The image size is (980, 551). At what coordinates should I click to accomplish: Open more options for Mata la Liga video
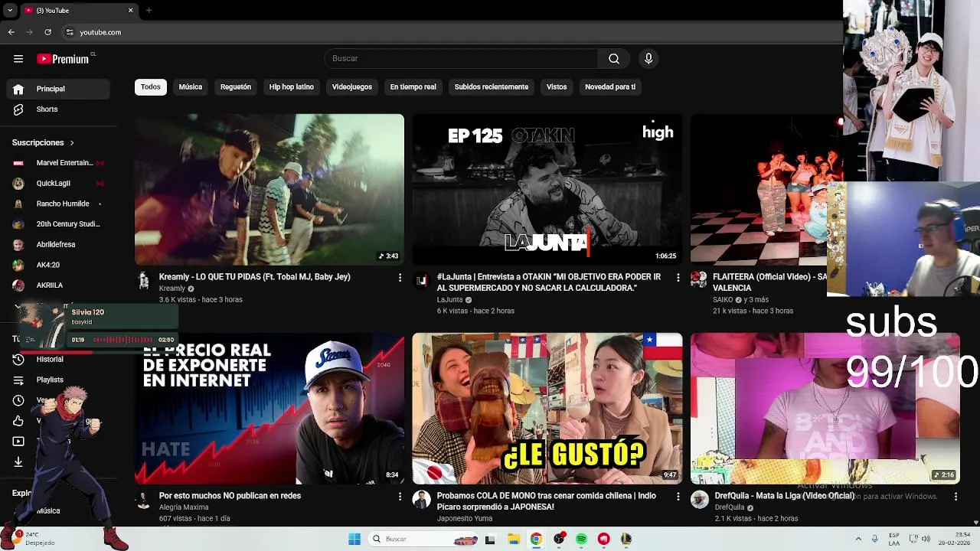pos(955,497)
